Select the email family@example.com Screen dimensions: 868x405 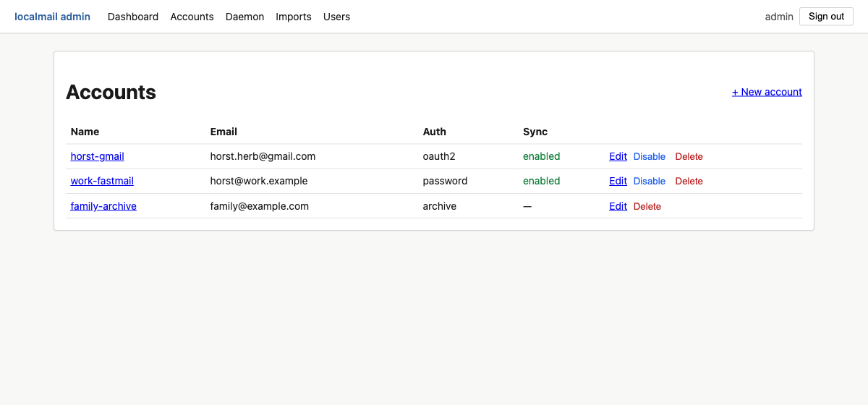point(260,206)
